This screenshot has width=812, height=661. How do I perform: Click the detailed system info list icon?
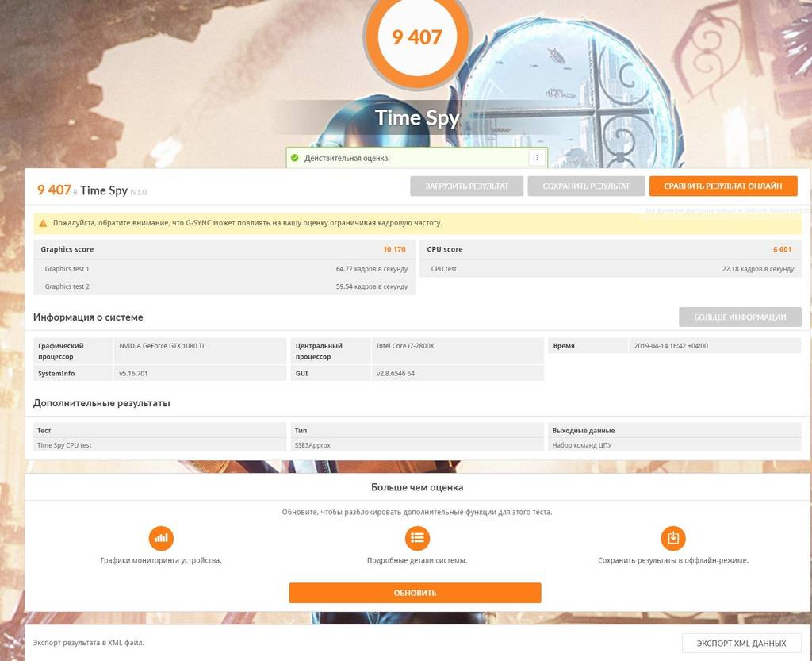click(x=417, y=538)
